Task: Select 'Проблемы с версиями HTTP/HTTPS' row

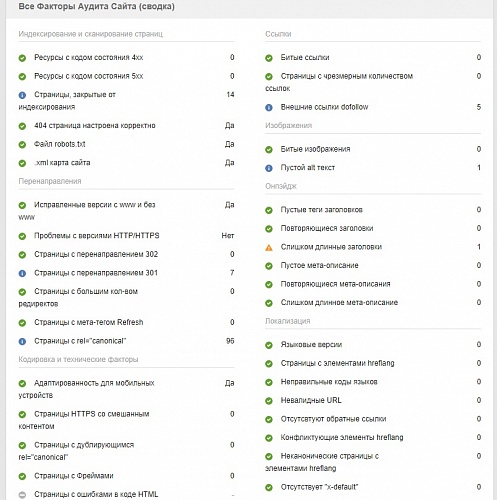Action: (126, 236)
